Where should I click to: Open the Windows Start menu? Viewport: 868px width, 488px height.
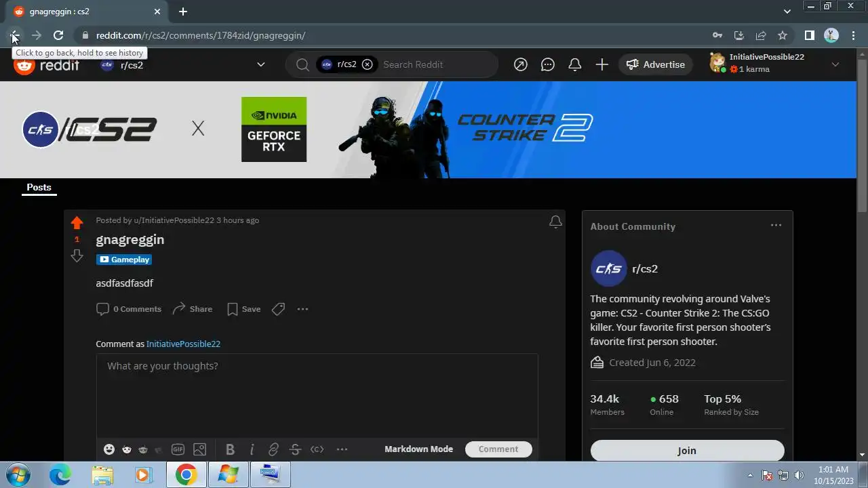tap(17, 474)
